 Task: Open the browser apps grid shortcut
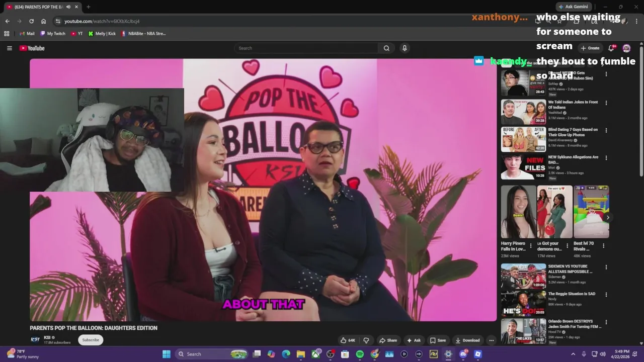(x=7, y=34)
